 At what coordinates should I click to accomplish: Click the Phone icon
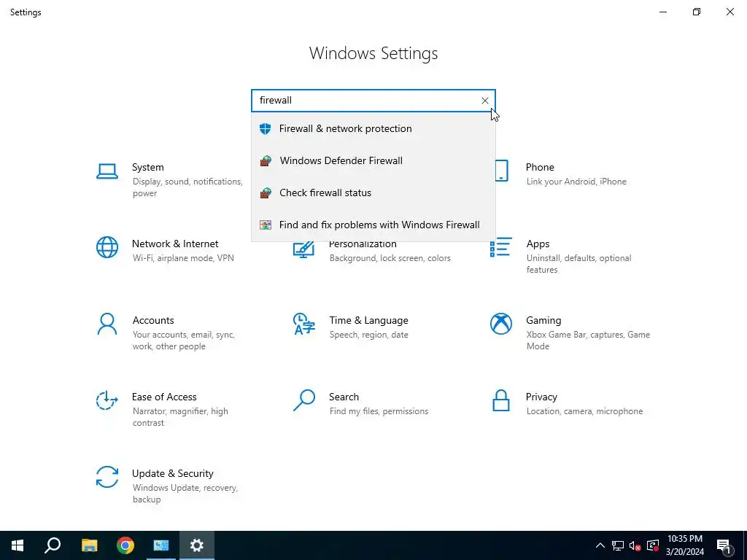pos(501,171)
